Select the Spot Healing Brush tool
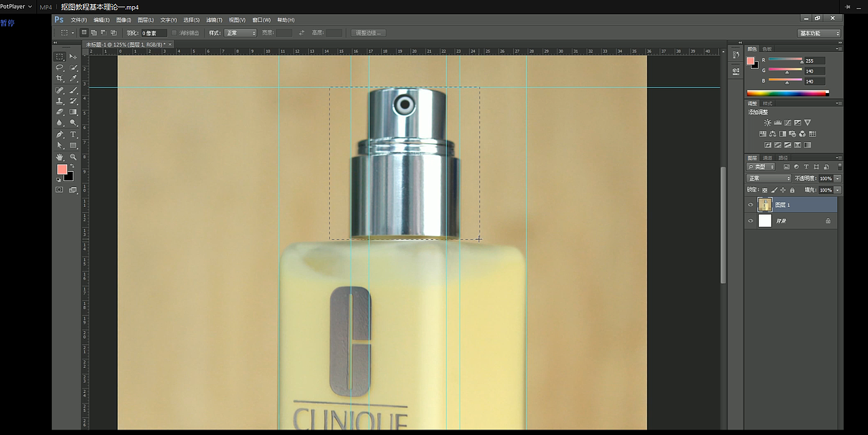The image size is (868, 435). pyautogui.click(x=60, y=90)
